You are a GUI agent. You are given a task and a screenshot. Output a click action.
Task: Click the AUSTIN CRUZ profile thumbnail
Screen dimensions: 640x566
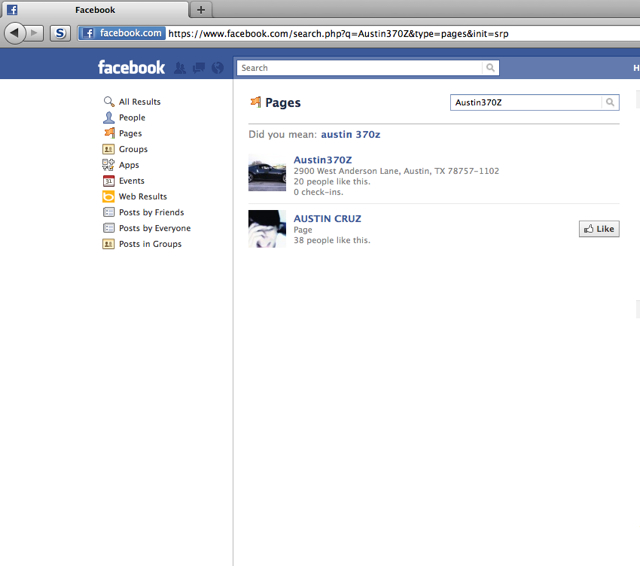[x=267, y=229]
